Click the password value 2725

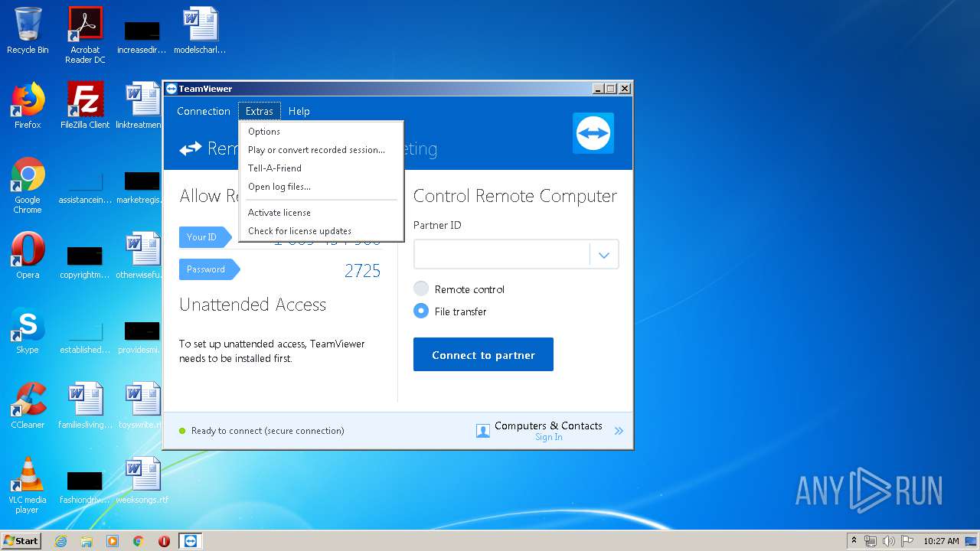tap(362, 271)
